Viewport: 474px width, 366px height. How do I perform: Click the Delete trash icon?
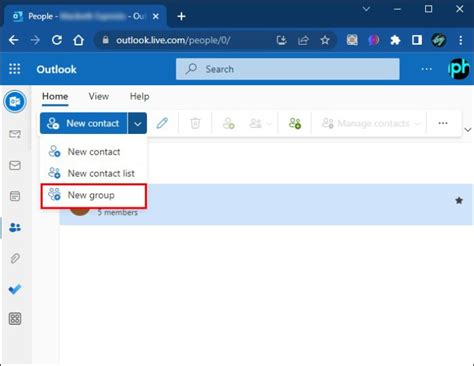[195, 123]
